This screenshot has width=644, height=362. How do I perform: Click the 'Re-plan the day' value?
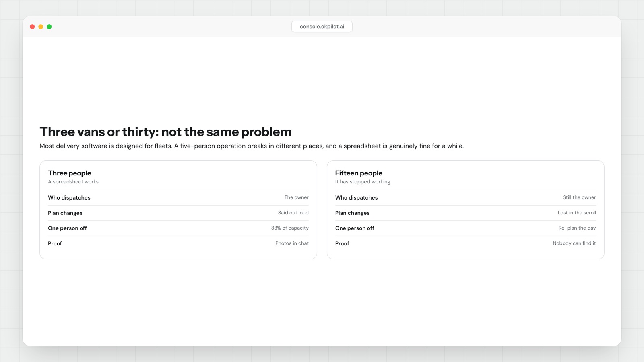point(577,228)
